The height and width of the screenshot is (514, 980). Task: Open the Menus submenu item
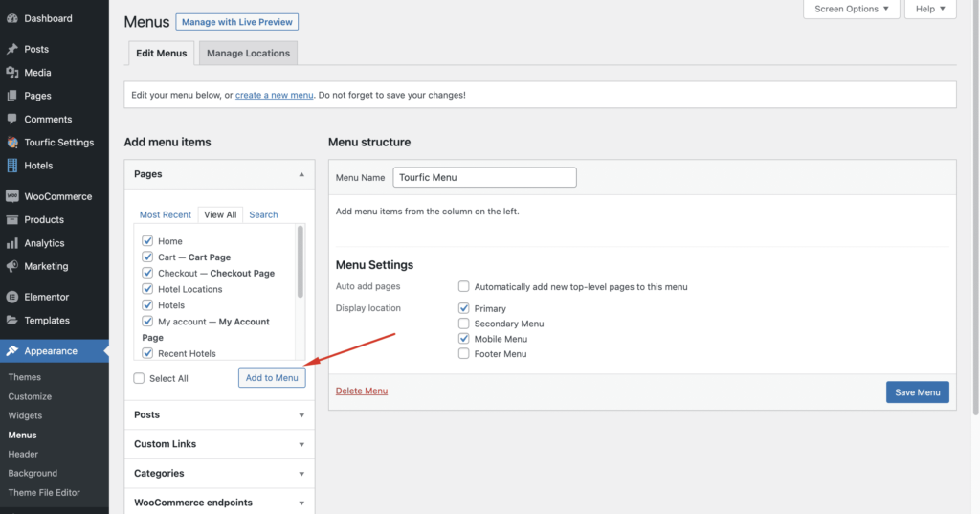pyautogui.click(x=23, y=435)
